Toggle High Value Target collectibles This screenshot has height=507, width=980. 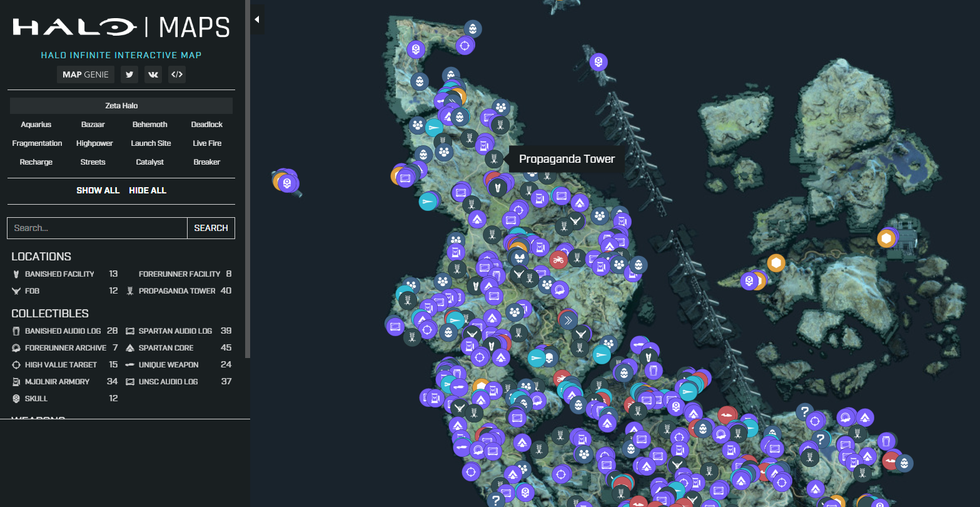pos(65,365)
